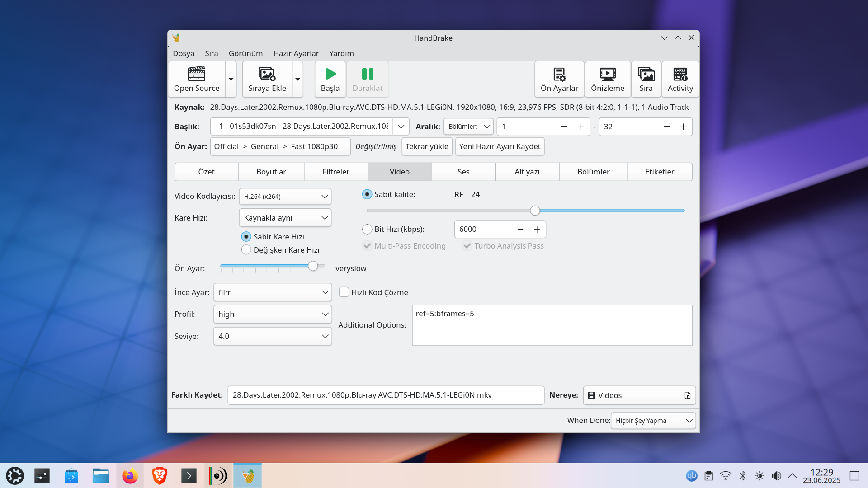Switch to the Filtreler tab

point(336,172)
